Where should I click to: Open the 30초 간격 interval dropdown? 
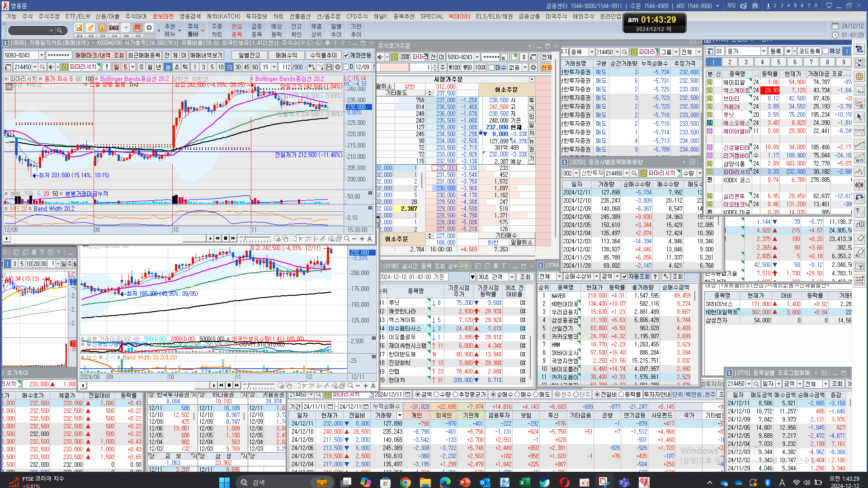coord(512,277)
